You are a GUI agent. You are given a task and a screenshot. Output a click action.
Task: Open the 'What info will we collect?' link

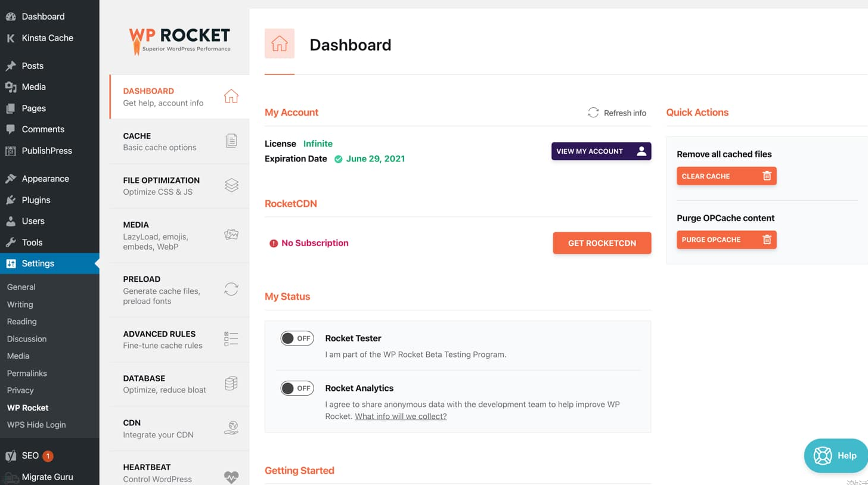click(401, 416)
